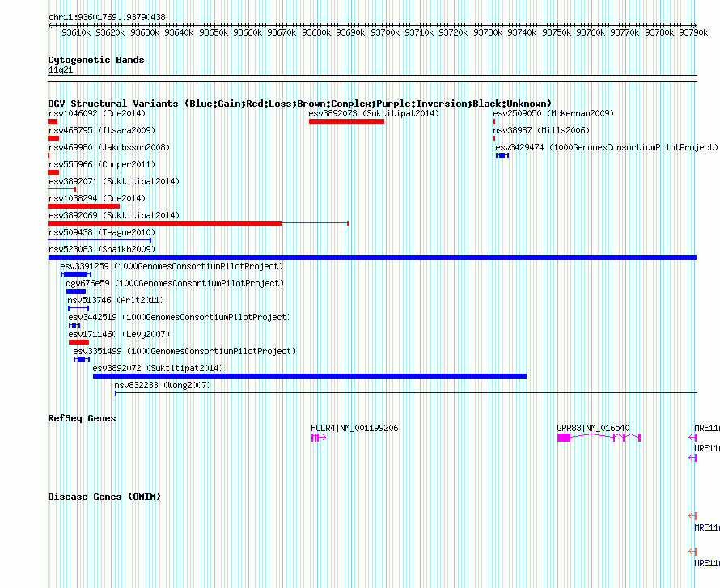Click the nsv555966 (Cooper2011) label
Viewport: 720px width, 588px height.
click(x=102, y=164)
